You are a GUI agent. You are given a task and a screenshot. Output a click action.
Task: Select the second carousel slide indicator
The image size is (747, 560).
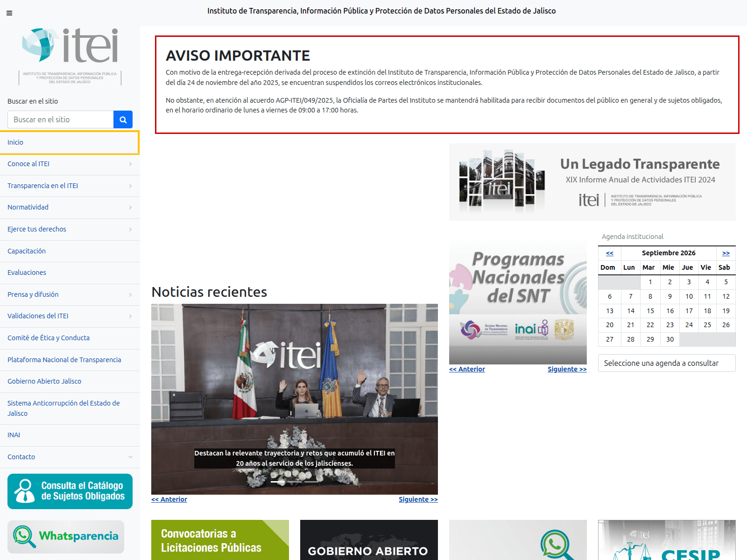coord(295,482)
